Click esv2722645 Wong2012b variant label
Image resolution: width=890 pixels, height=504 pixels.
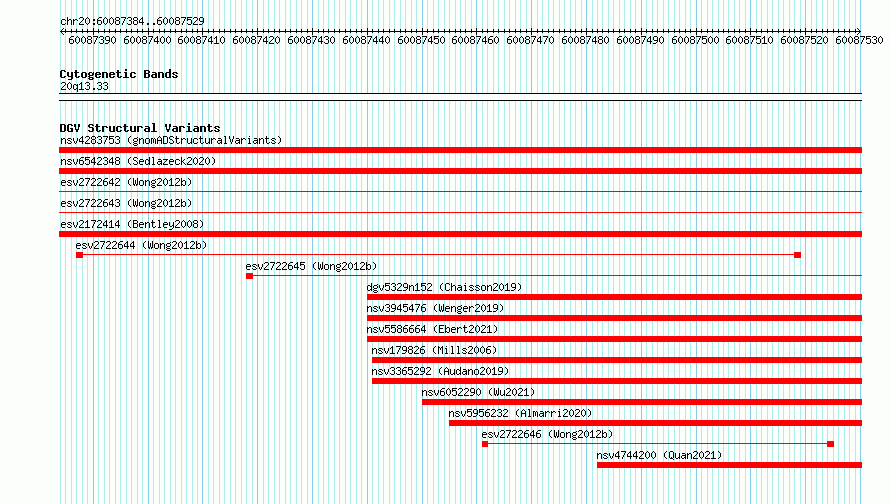tap(311, 266)
